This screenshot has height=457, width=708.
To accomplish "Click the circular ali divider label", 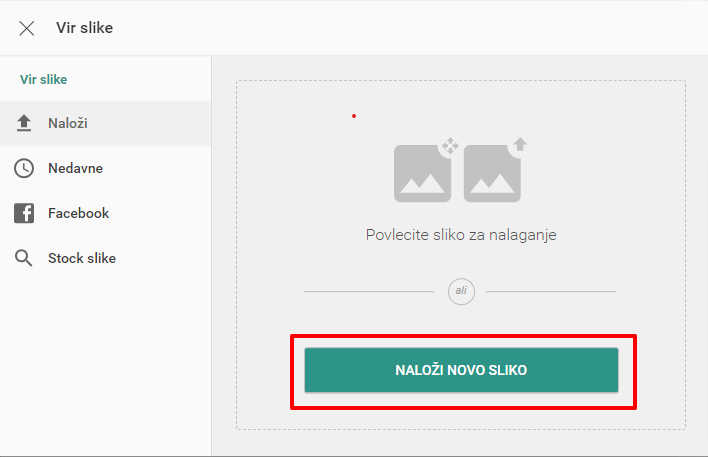I will coord(461,291).
